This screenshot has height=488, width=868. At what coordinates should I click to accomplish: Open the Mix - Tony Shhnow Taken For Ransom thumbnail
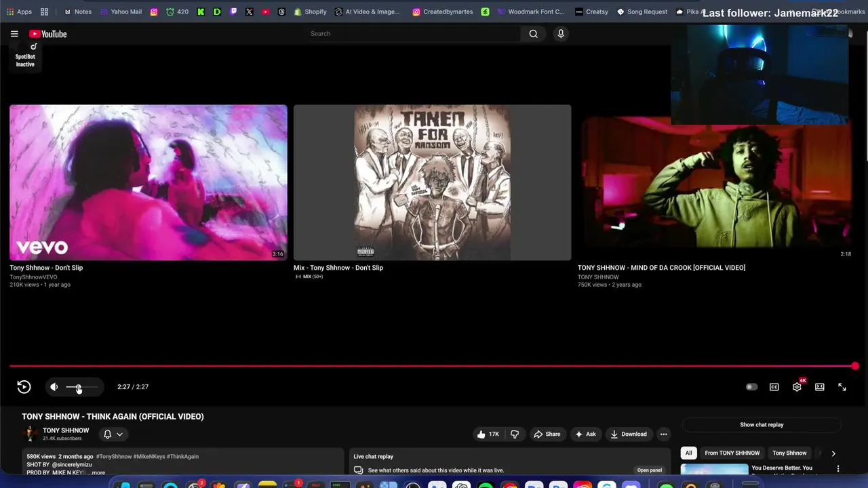(x=432, y=182)
